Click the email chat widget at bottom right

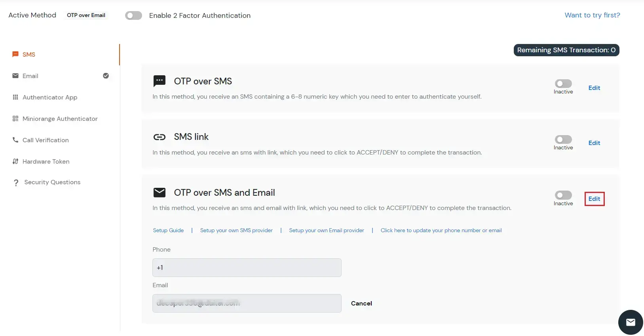pos(630,322)
